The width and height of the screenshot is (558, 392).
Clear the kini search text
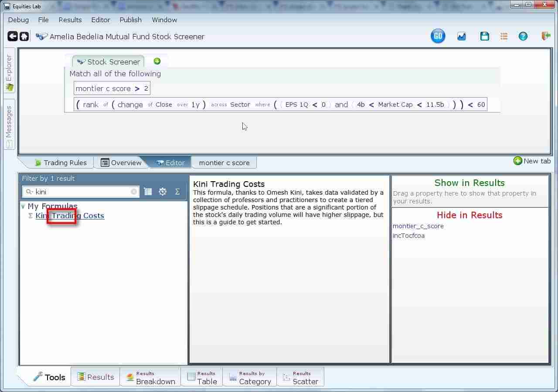[x=134, y=192]
